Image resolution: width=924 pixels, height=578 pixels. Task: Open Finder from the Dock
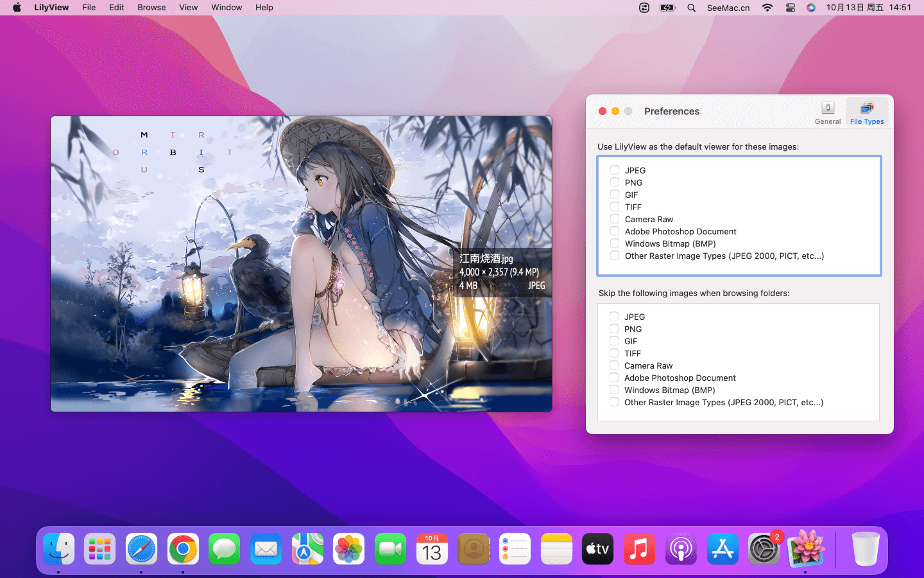tap(58, 549)
